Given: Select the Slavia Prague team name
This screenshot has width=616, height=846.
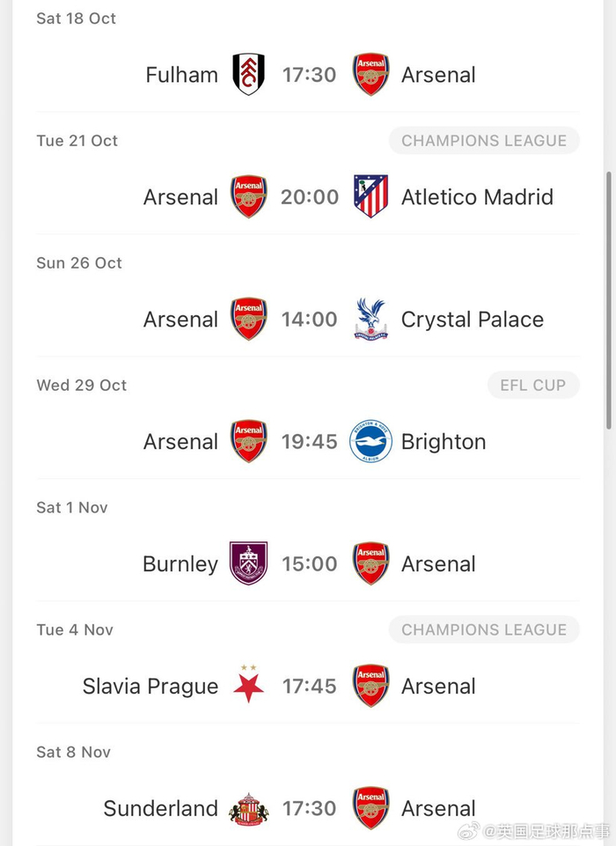Looking at the screenshot, I should coord(150,686).
